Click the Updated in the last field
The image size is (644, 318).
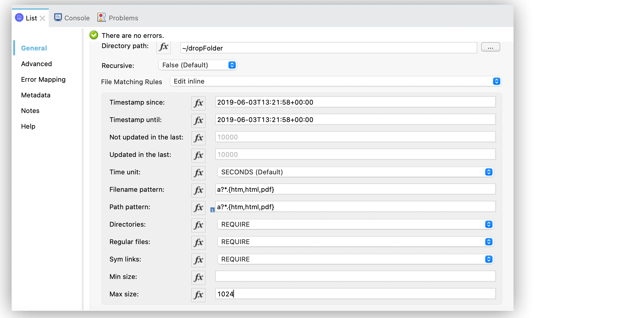pyautogui.click(x=355, y=154)
